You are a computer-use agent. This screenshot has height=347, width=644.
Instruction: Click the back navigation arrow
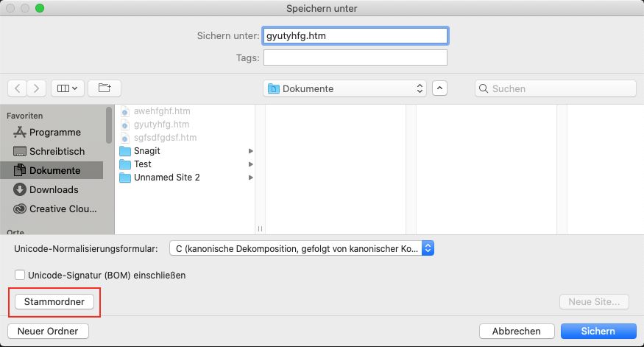pos(18,88)
